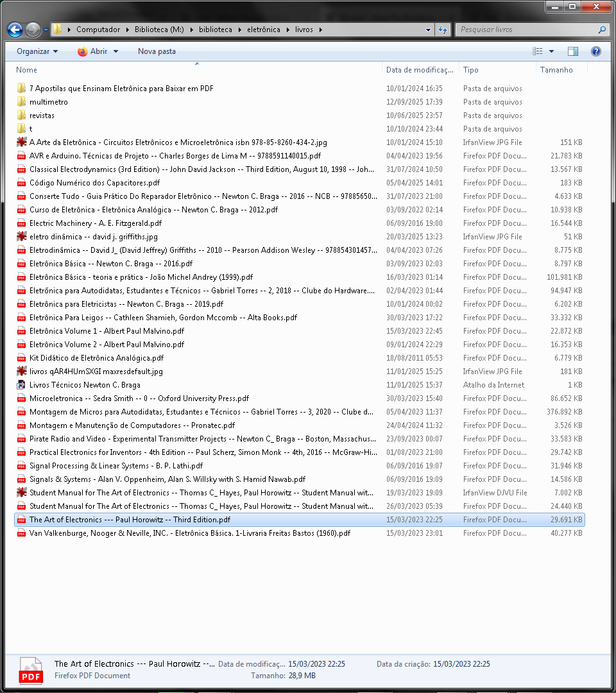Viewport: 616px width, 693px height.
Task: Navigate to Computador in the breadcrumb
Action: (98, 30)
